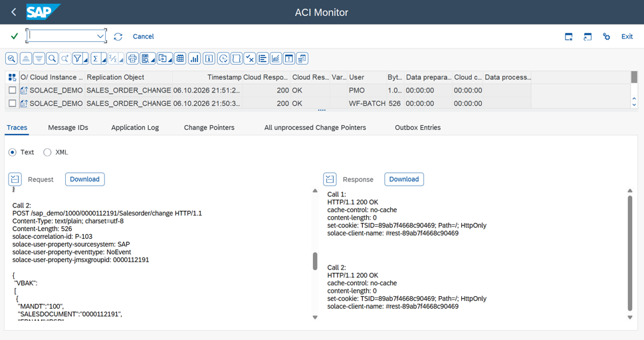Open the transaction command field dropdown
644x340 pixels.
tap(100, 36)
